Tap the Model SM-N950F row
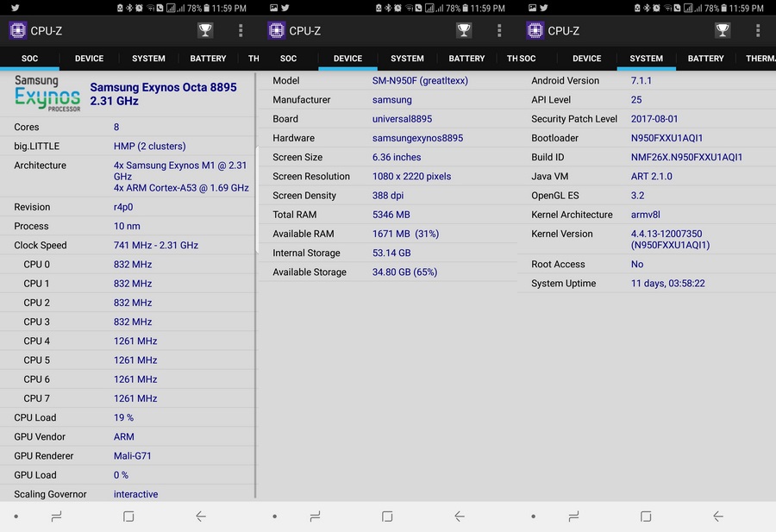This screenshot has width=776, height=532. point(388,81)
